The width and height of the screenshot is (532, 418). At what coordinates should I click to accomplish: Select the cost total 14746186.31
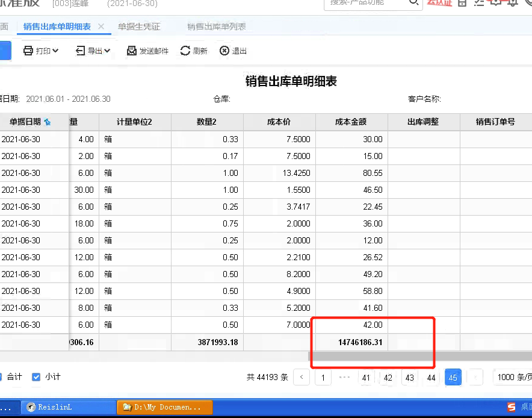[x=352, y=342]
